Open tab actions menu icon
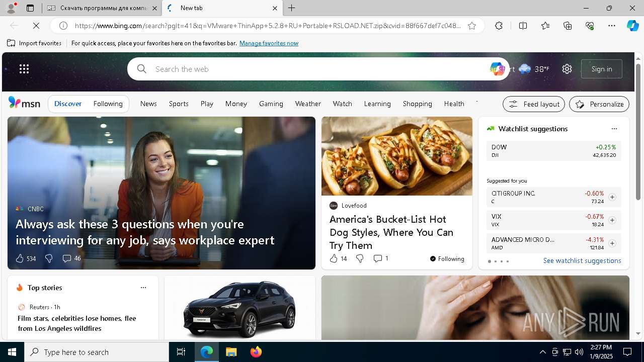This screenshot has height=362, width=644. (x=30, y=8)
